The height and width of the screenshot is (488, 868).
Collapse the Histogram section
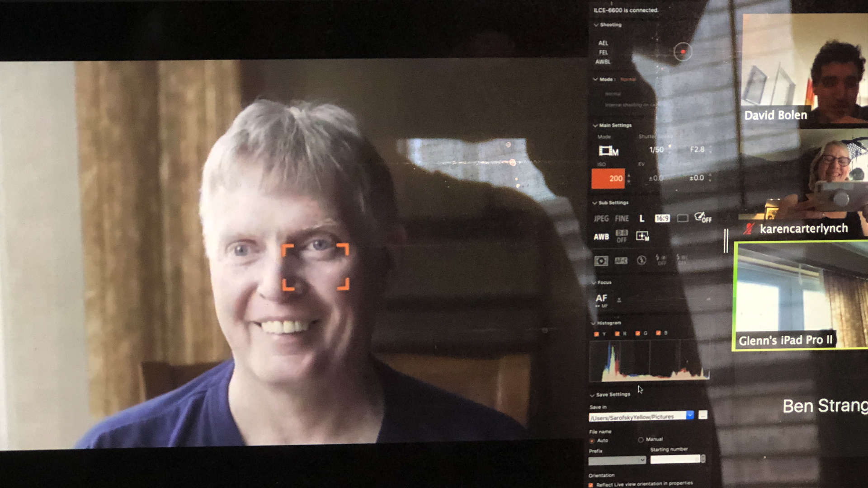(593, 323)
